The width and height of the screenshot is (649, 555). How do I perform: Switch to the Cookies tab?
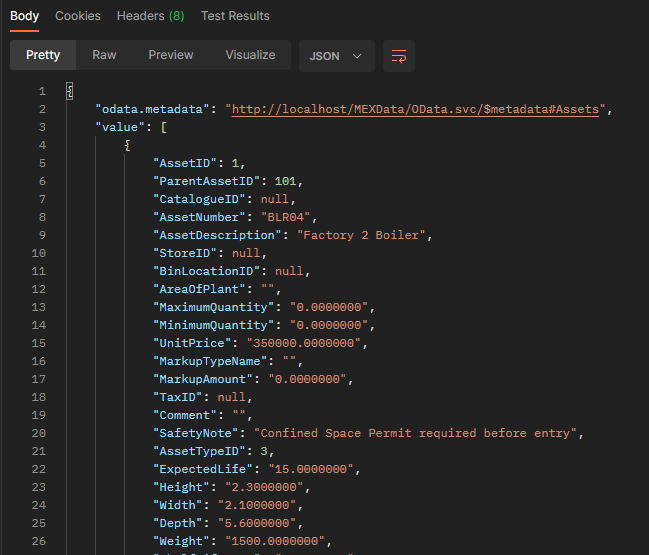[x=78, y=16]
